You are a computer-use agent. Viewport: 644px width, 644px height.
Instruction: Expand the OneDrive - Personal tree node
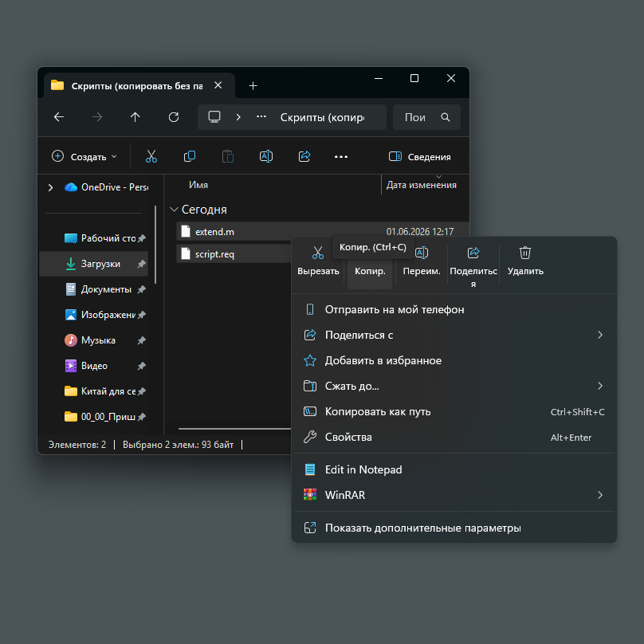pyautogui.click(x=50, y=187)
